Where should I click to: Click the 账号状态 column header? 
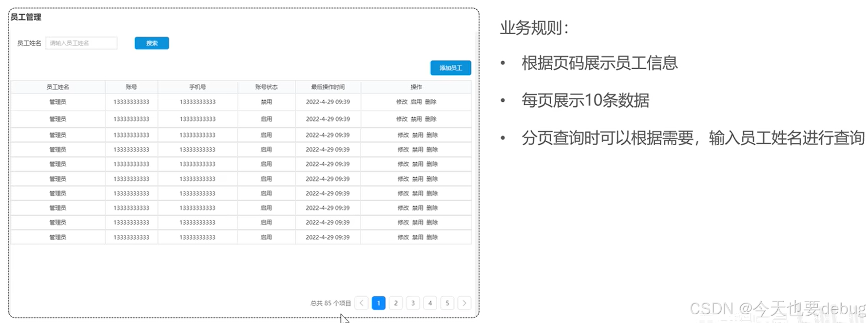click(266, 87)
